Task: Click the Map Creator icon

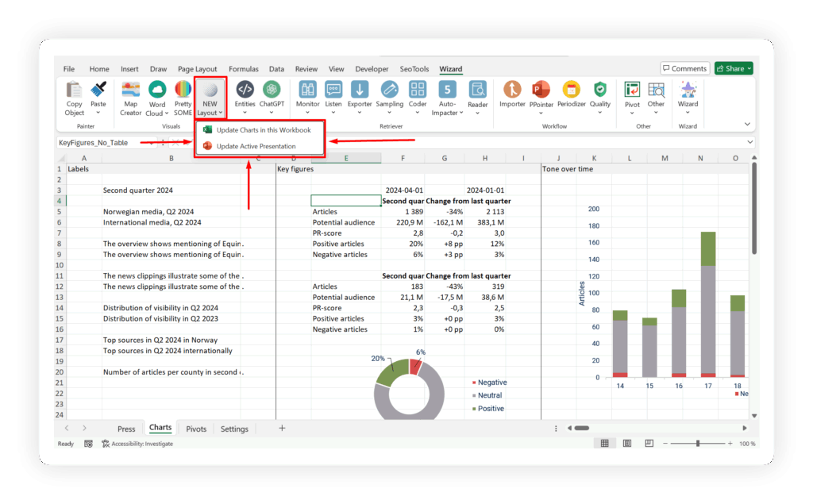Action: pos(130,90)
